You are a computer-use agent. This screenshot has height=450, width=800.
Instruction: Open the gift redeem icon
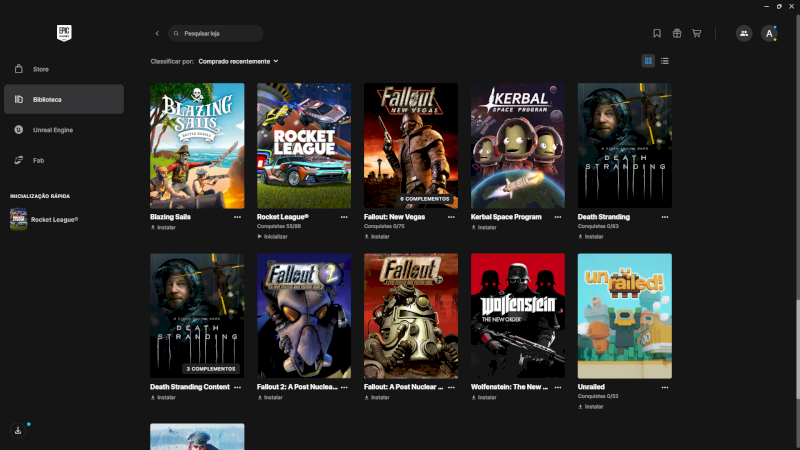point(677,33)
